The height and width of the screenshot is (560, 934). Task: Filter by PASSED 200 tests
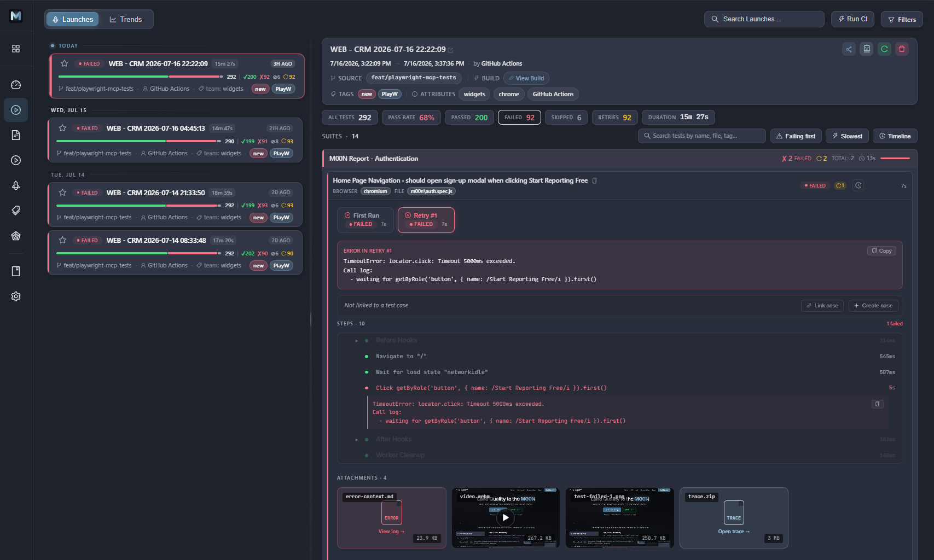click(x=469, y=118)
